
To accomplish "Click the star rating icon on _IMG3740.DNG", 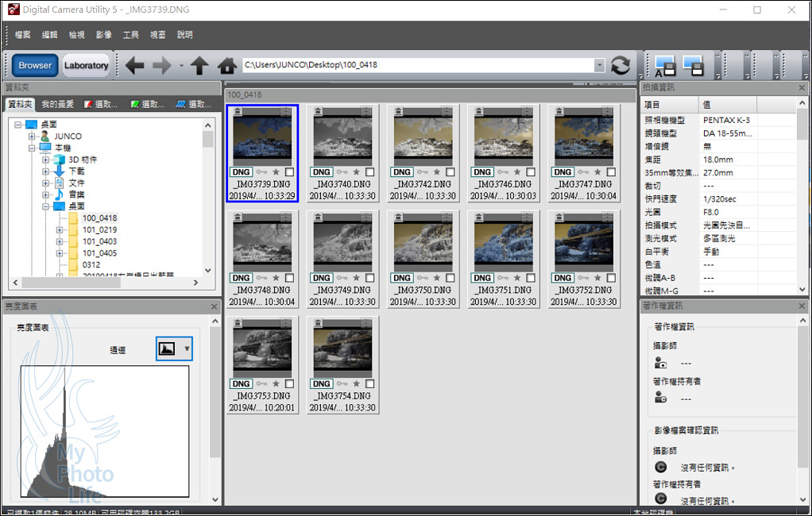I will [x=356, y=172].
